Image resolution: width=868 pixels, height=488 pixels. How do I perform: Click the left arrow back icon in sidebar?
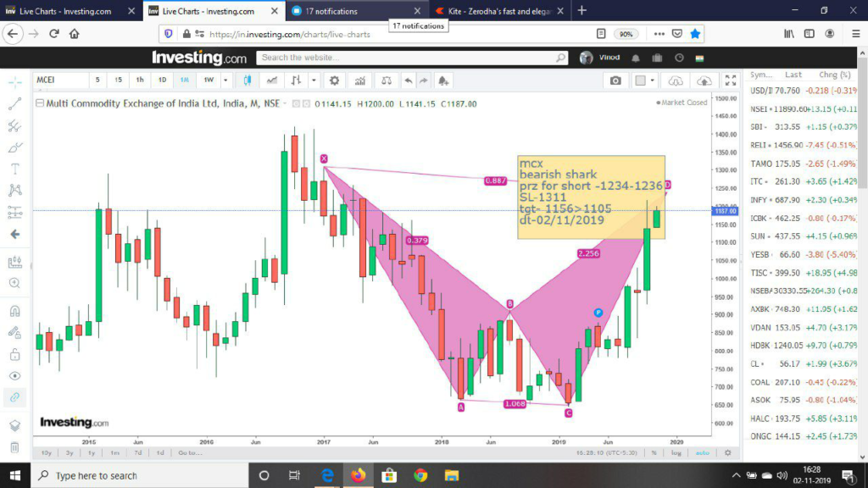15,234
